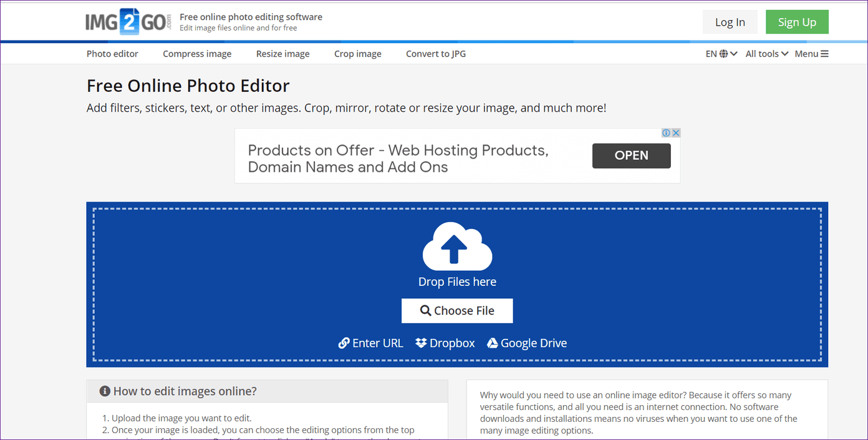
Task: Click the Dropbox icon
Action: coord(422,343)
